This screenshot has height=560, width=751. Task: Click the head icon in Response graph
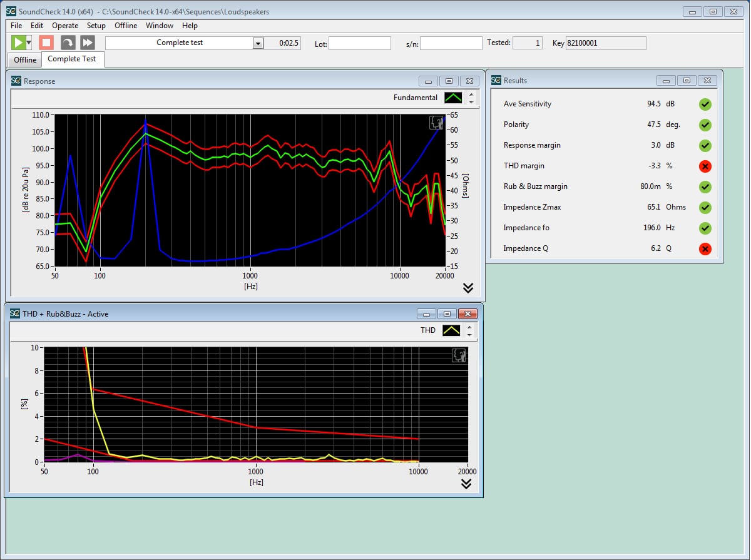436,123
